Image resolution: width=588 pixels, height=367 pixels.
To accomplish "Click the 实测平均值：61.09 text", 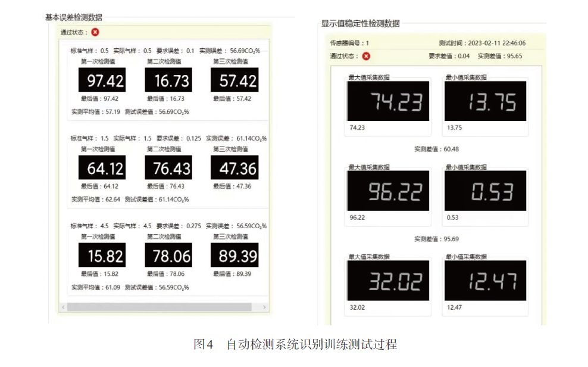I will pyautogui.click(x=96, y=287).
